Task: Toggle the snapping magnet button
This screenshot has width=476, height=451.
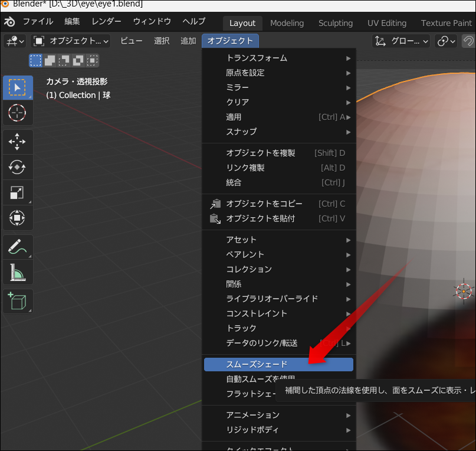Action: 468,41
